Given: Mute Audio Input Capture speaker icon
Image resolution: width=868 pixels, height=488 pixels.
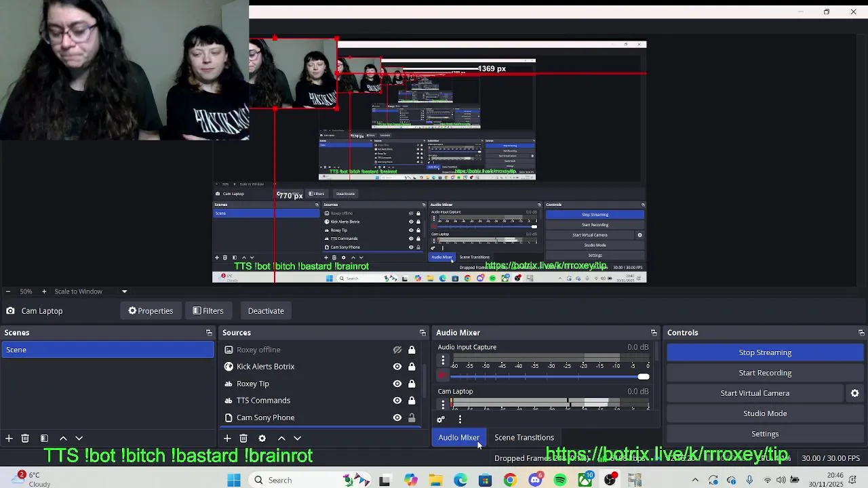Looking at the screenshot, I should click(443, 375).
